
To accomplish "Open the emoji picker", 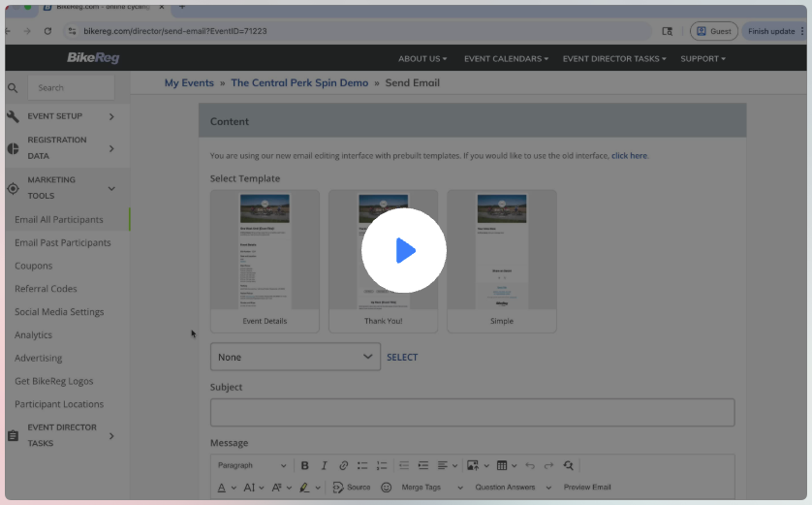I will [387, 488].
